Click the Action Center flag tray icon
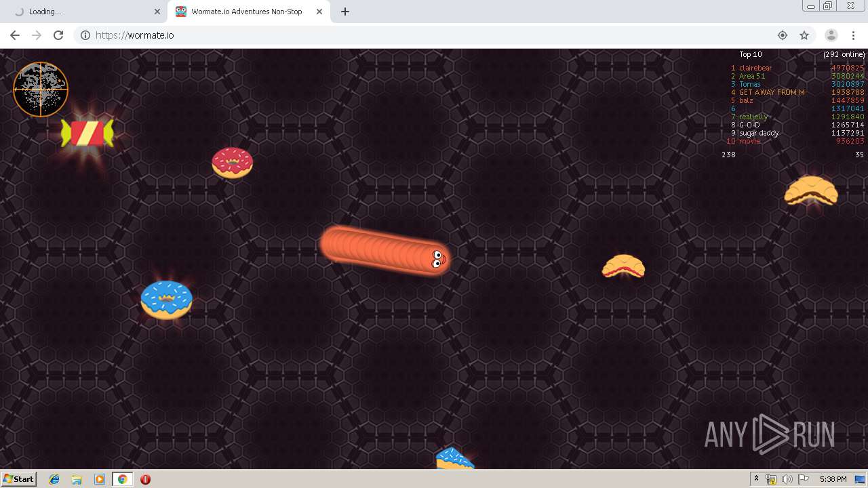868x488 pixels. (804, 479)
